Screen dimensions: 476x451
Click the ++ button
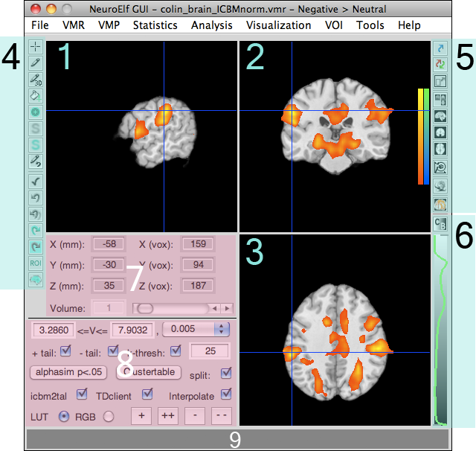tap(170, 415)
